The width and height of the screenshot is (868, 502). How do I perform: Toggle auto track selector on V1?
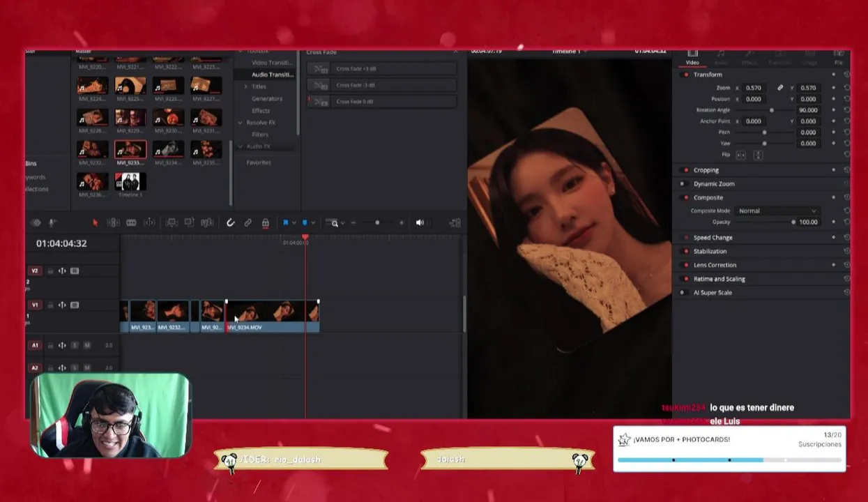[x=62, y=305]
